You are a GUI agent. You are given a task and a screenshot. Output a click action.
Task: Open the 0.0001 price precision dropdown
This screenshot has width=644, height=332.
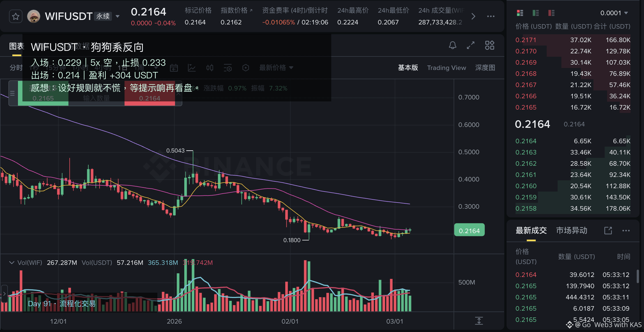[614, 13]
